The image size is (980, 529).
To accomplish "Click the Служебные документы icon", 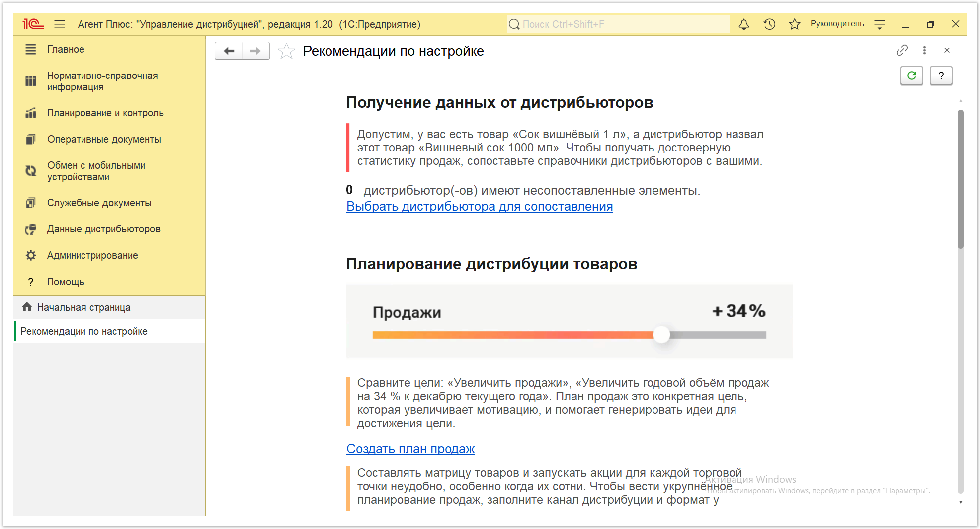I will coord(31,203).
